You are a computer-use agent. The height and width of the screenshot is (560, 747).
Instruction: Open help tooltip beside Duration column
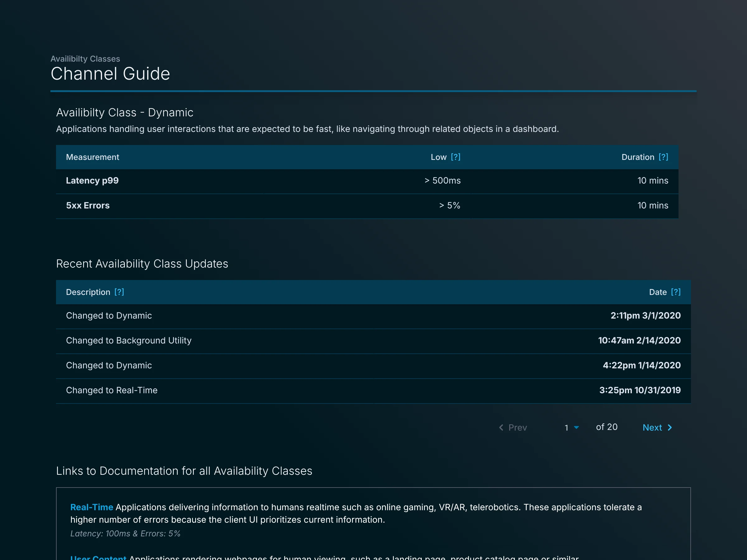[663, 157]
